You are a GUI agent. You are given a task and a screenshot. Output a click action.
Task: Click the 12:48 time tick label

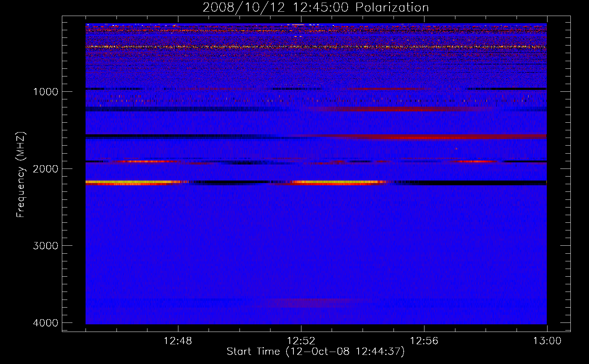178,341
